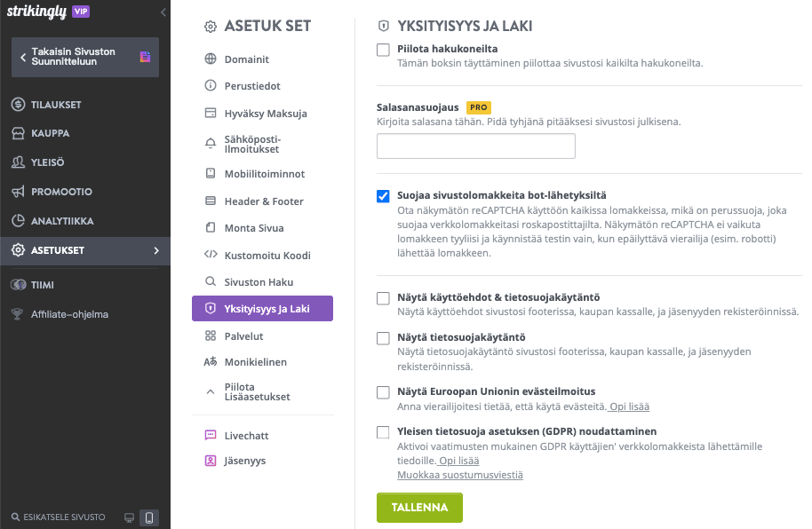Check Näytä Euroopan Unionin evästeilmoitus
Image resolution: width=812 pixels, height=529 pixels.
pyautogui.click(x=384, y=392)
